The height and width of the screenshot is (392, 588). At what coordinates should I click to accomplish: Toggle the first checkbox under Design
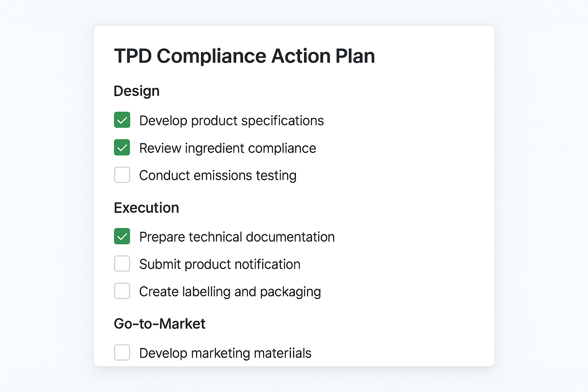(x=122, y=120)
